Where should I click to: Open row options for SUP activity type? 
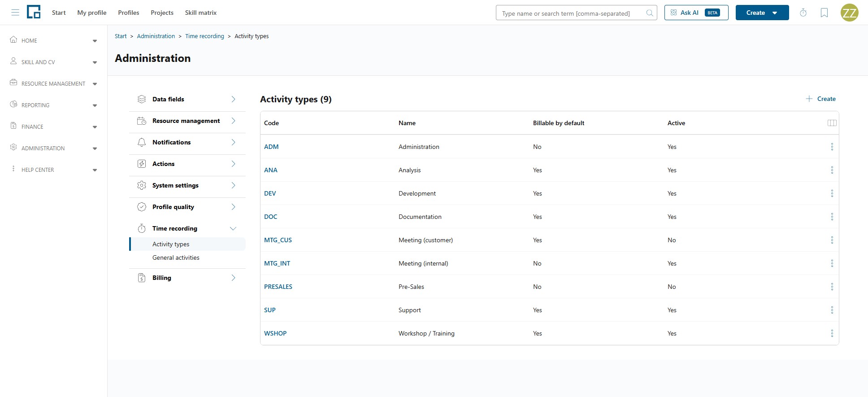[832, 310]
